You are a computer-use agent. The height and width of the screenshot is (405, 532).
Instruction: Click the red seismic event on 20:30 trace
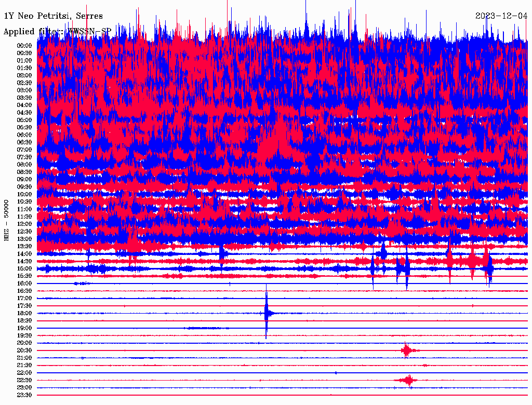click(407, 350)
